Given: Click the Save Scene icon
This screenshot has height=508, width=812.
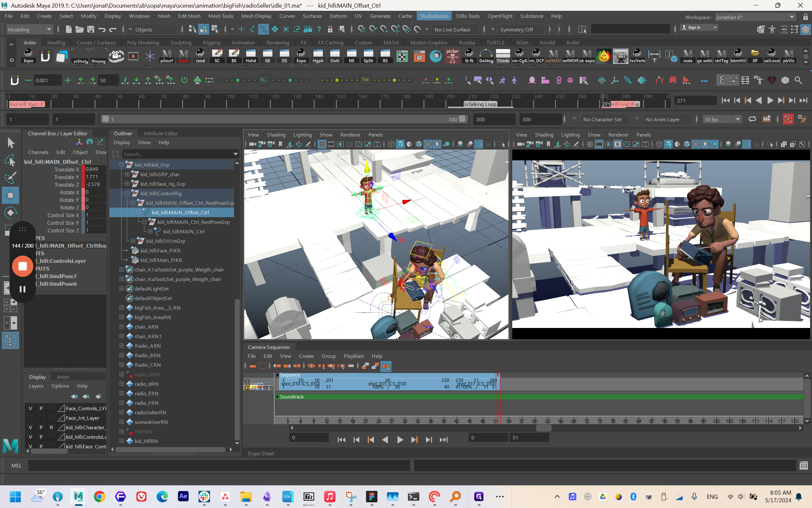Looking at the screenshot, I should (x=91, y=30).
